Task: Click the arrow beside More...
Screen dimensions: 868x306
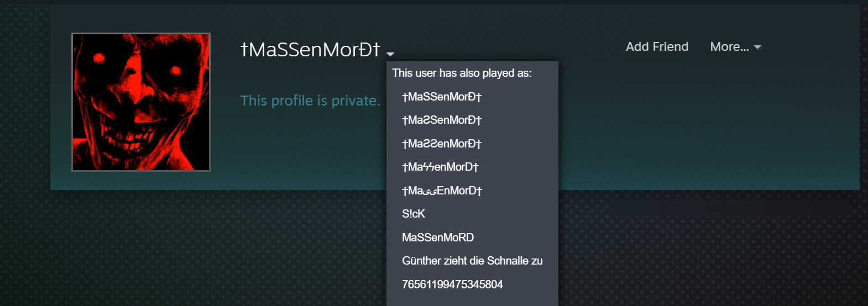Action: (757, 48)
